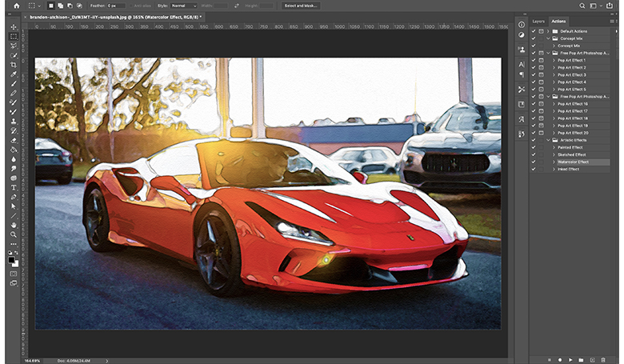Click the Search magnifier icon top right
This screenshot has height=364, width=624.
click(x=582, y=6)
